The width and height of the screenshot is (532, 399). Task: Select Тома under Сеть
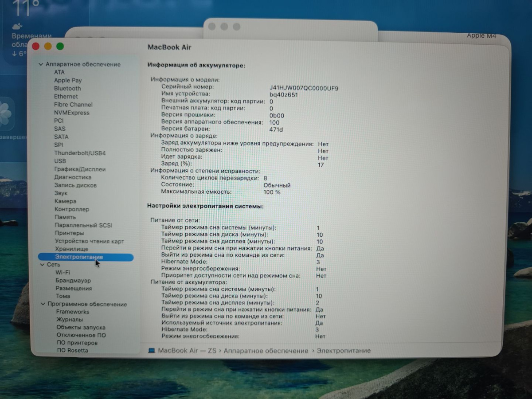point(63,296)
